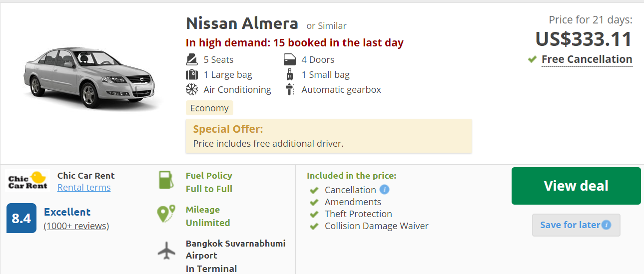Click the small bag luggage icon
The height and width of the screenshot is (274, 644).
click(290, 75)
